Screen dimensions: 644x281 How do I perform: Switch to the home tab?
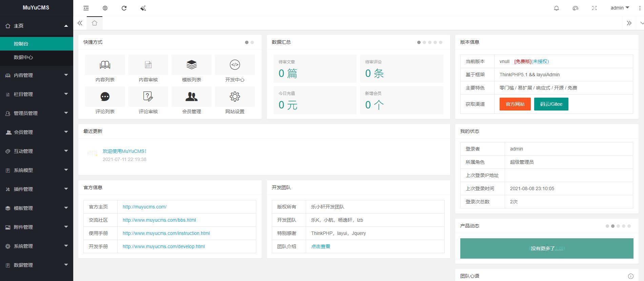[x=95, y=23]
